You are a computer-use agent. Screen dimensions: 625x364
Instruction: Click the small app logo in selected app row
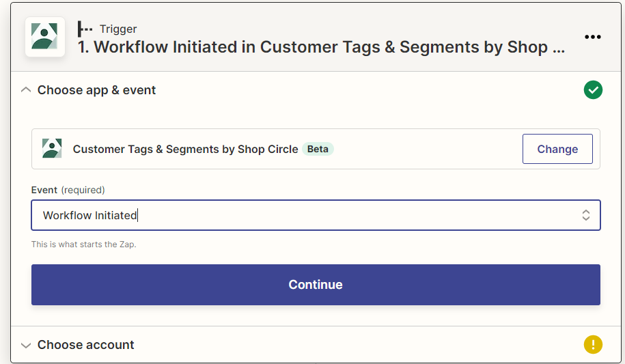coord(52,149)
